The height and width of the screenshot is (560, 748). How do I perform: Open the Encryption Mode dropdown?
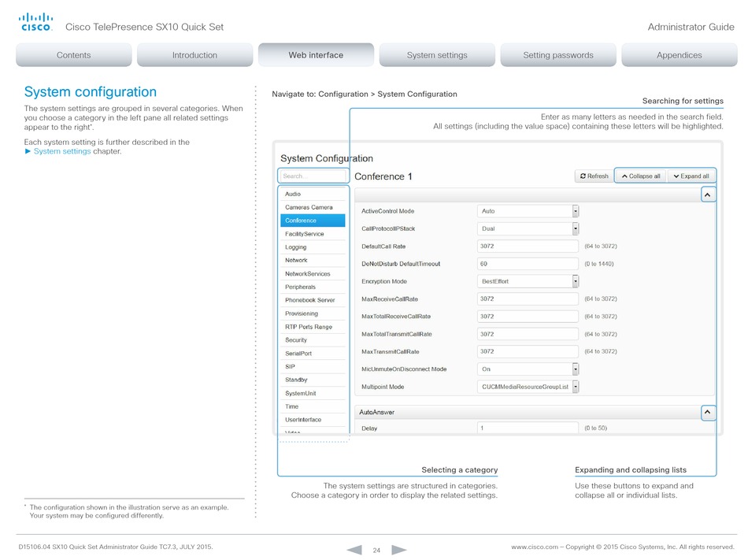point(528,281)
